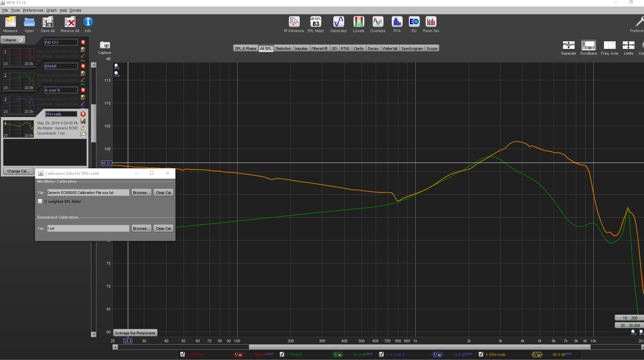
Task: Toggle ER4SR trace visibility checkbox
Action: click(x=282, y=354)
